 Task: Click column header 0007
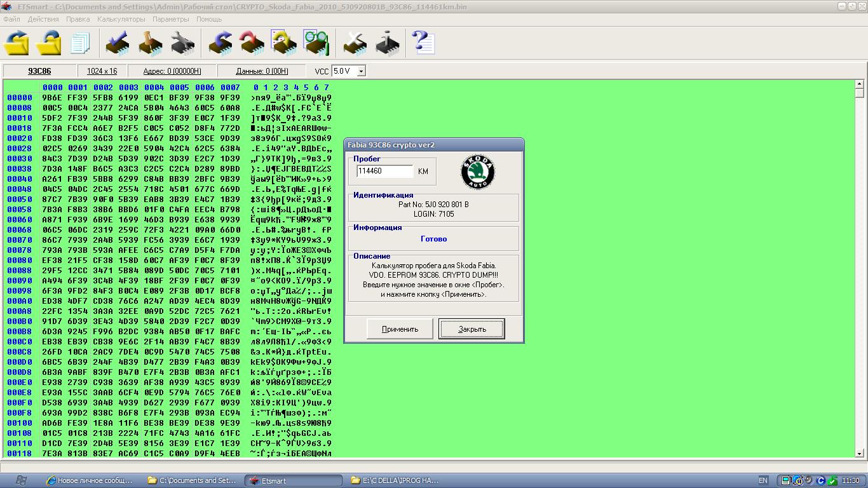pos(230,88)
